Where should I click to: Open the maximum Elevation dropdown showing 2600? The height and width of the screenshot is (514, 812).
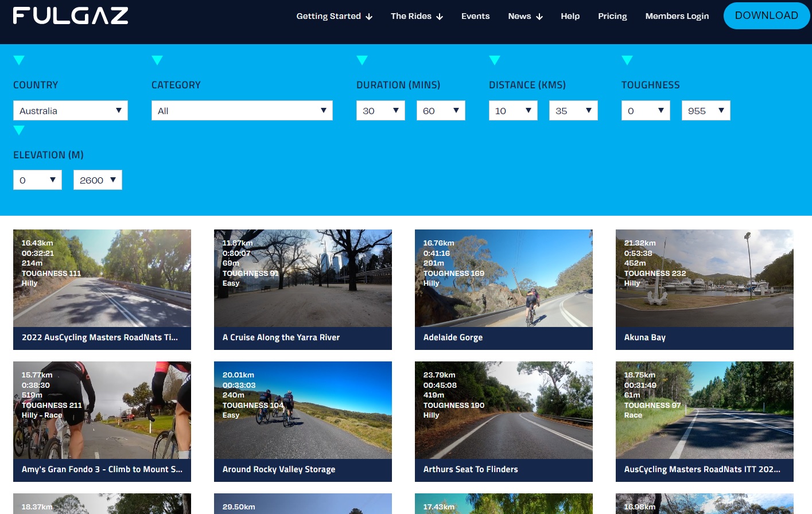(97, 180)
